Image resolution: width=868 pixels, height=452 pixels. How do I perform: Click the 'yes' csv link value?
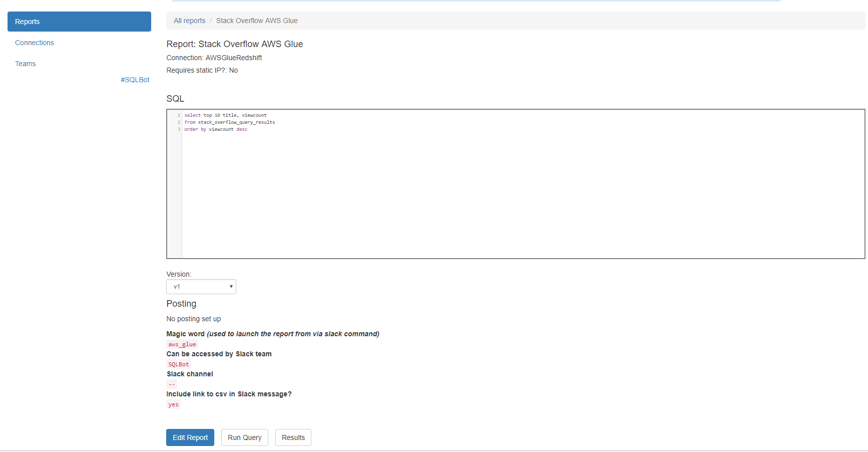tap(173, 404)
